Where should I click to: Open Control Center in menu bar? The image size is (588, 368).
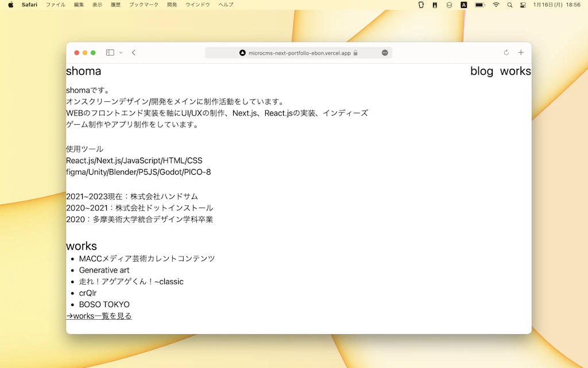(523, 5)
